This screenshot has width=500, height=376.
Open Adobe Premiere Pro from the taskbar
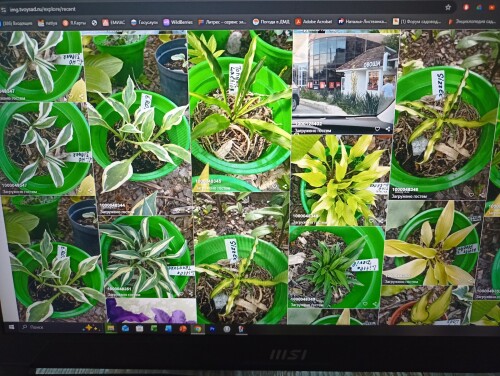[212, 329]
